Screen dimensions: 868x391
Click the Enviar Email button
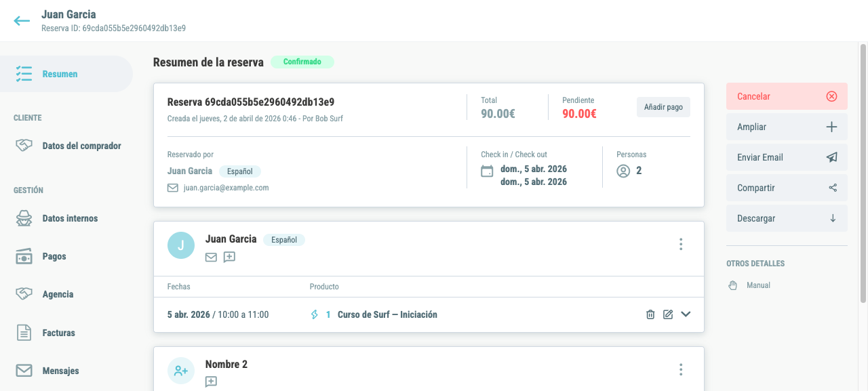(x=787, y=157)
